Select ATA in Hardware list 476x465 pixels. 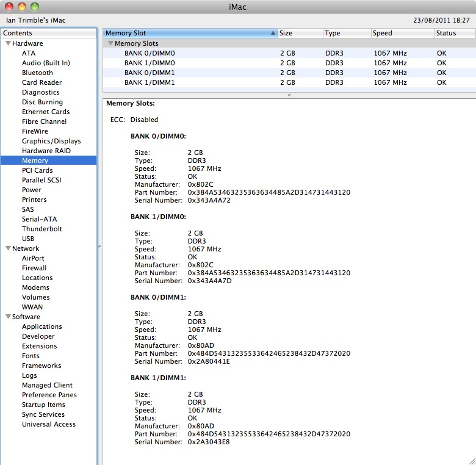(29, 53)
